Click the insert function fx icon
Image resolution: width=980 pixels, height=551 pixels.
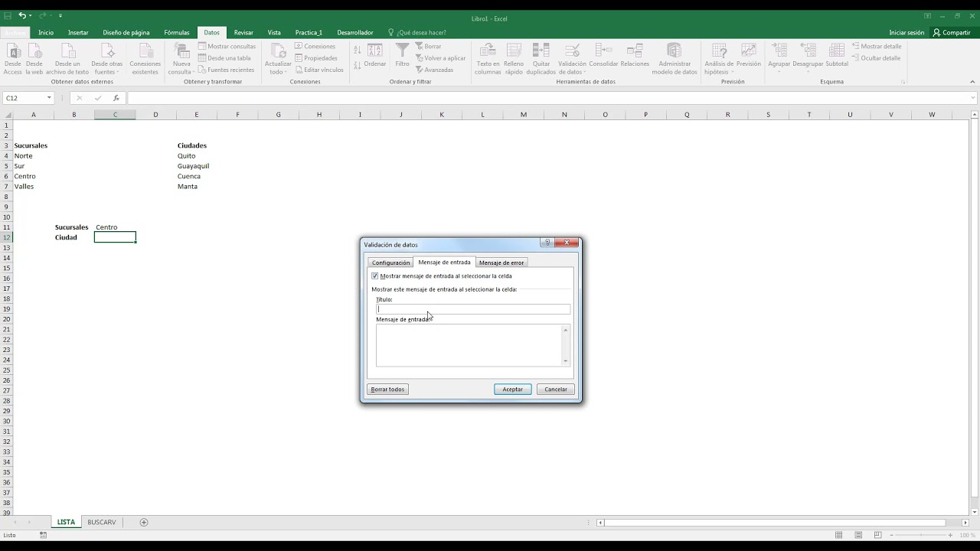pos(116,98)
